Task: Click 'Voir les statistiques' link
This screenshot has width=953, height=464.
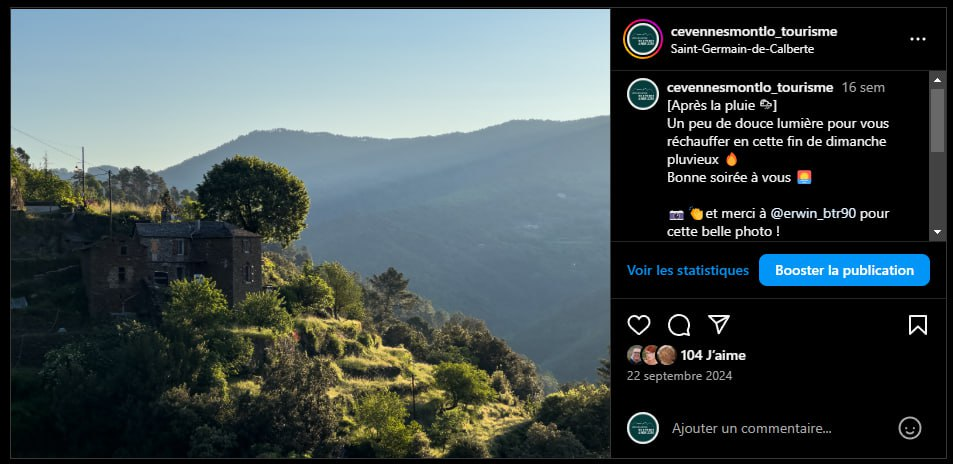Action: pos(687,270)
